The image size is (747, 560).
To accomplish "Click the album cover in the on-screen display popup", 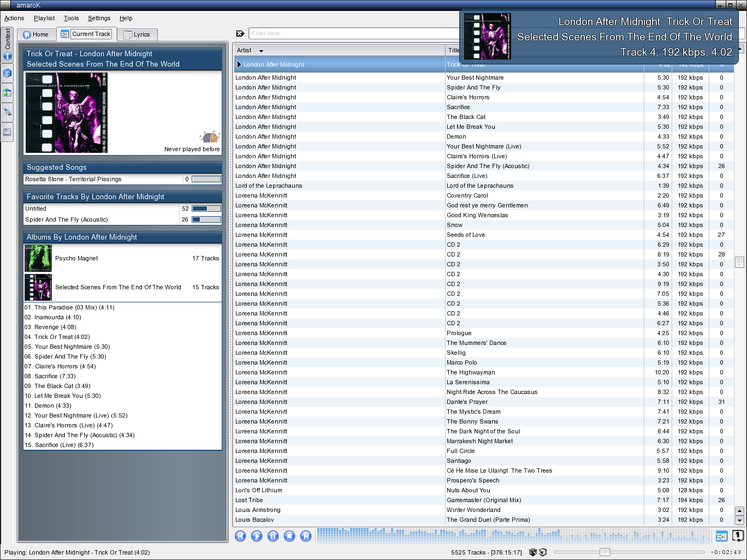I will [487, 37].
